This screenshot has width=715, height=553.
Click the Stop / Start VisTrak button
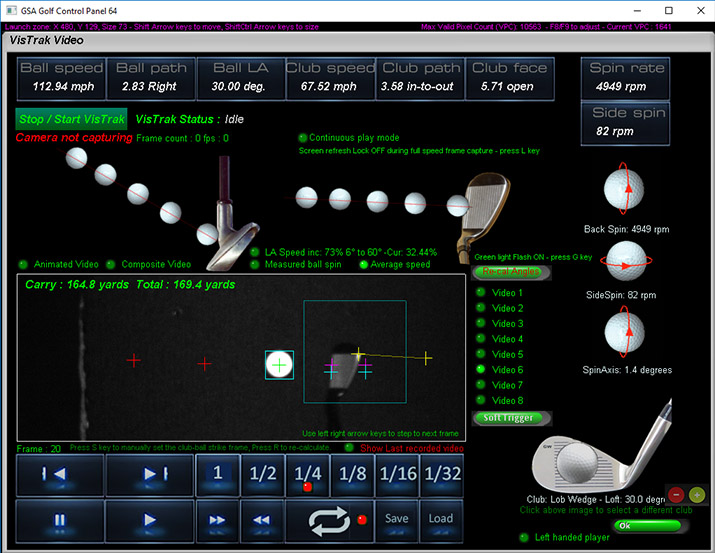(71, 119)
